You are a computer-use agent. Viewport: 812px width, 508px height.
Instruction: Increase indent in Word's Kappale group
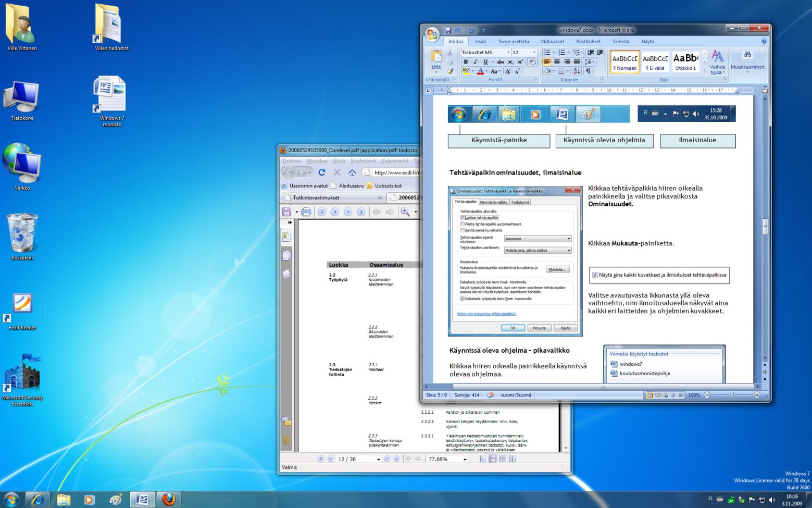[600, 53]
